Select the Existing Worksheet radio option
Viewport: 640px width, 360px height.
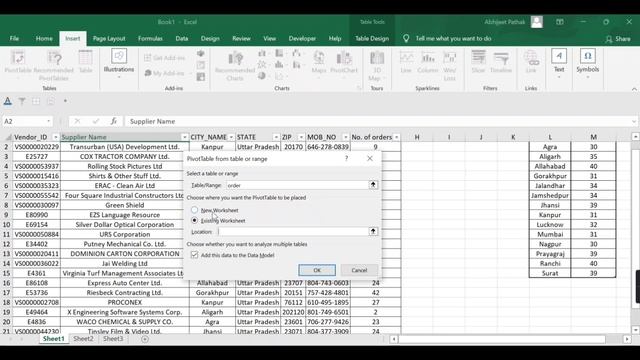[194, 220]
